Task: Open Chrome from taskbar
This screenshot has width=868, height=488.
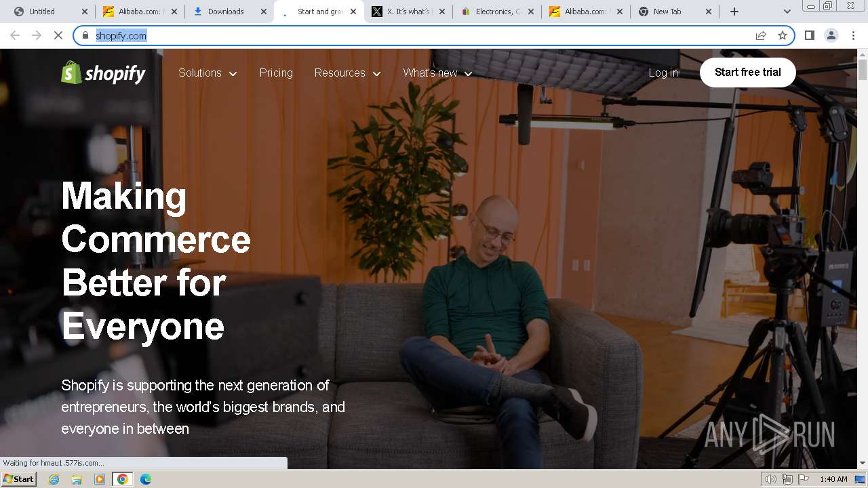Action: click(x=123, y=479)
